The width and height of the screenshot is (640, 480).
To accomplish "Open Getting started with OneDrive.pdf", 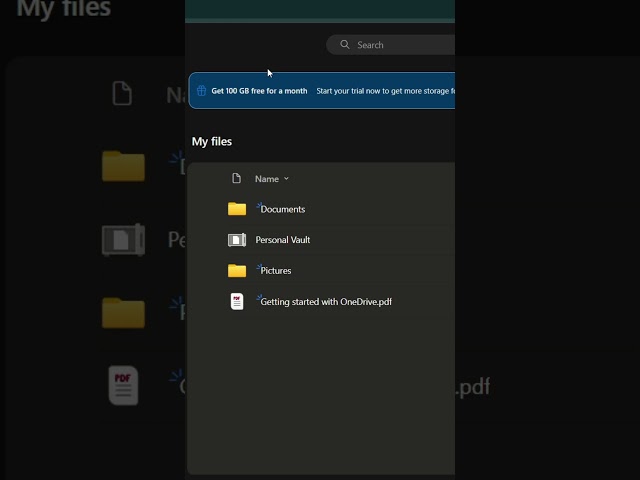I will (326, 302).
